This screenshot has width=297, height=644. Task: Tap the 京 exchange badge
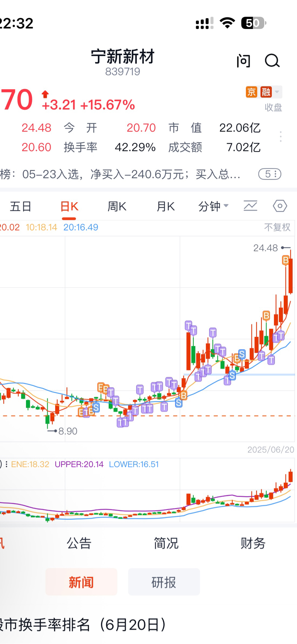(x=251, y=92)
